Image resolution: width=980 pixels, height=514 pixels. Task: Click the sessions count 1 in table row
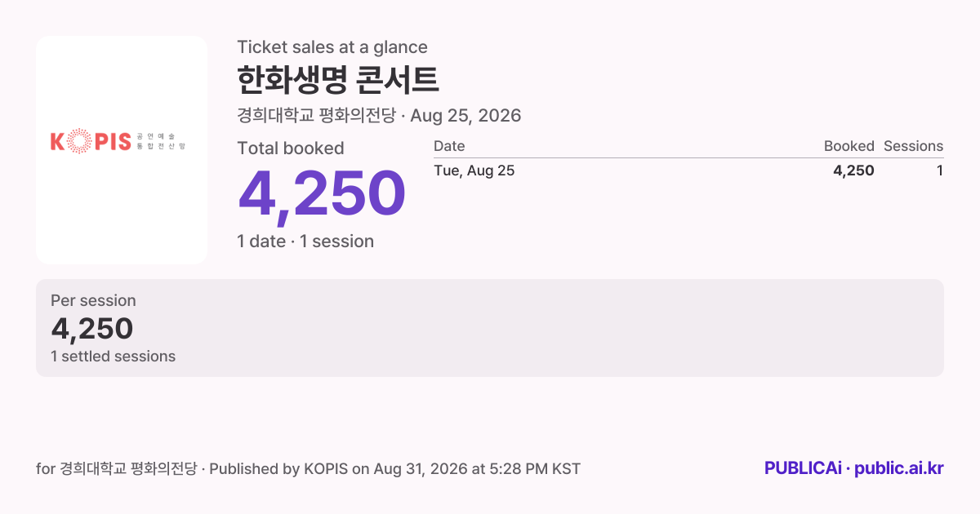(x=940, y=171)
